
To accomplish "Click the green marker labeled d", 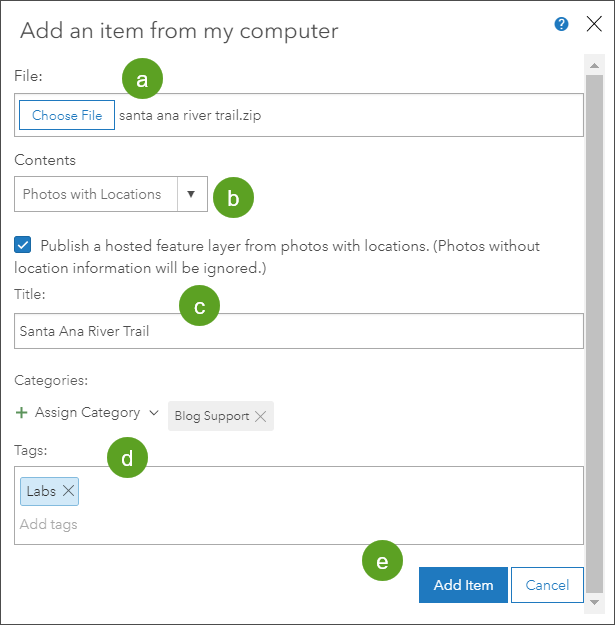I will click(x=127, y=459).
